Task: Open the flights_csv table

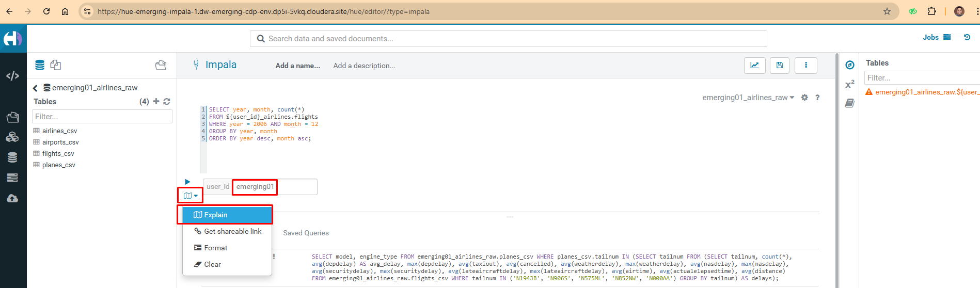Action: 58,153
